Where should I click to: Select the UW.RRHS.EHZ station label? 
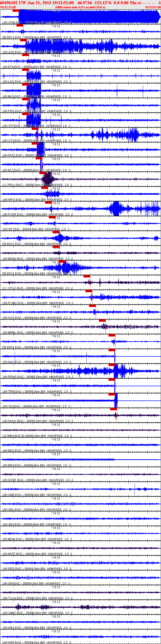pos(13,377)
